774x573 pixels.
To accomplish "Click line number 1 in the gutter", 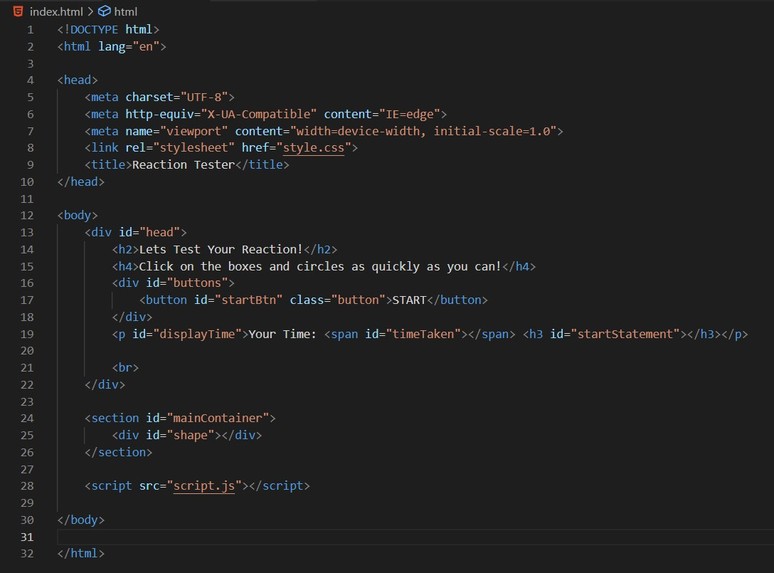I will [31, 30].
